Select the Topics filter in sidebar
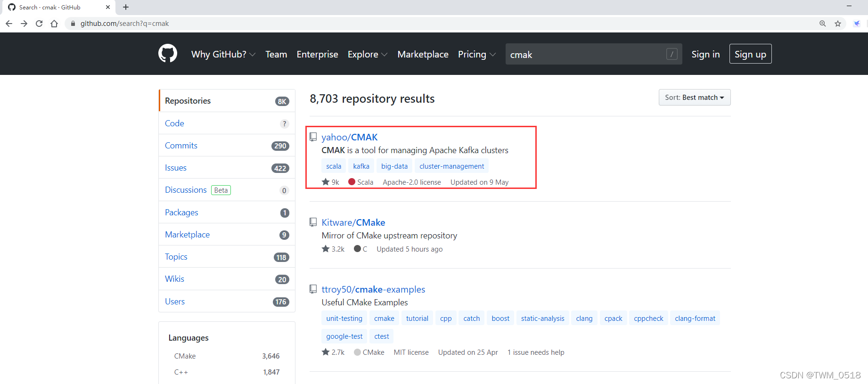The width and height of the screenshot is (868, 384). point(227,257)
